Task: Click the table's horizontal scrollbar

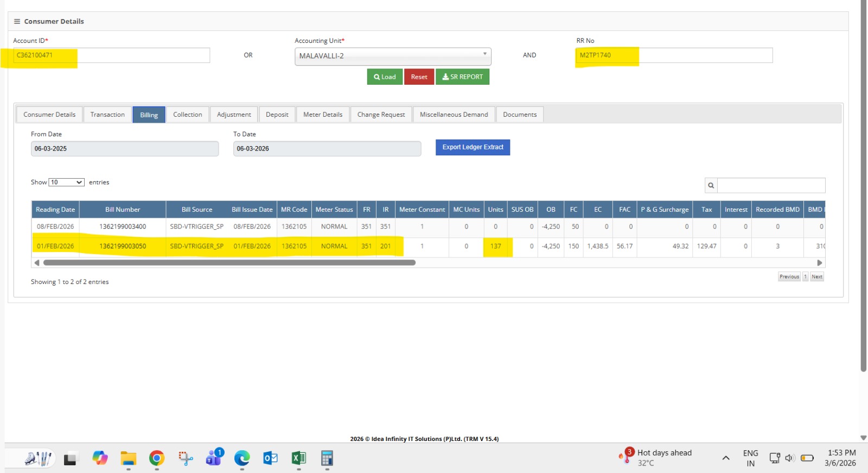Action: tap(229, 263)
